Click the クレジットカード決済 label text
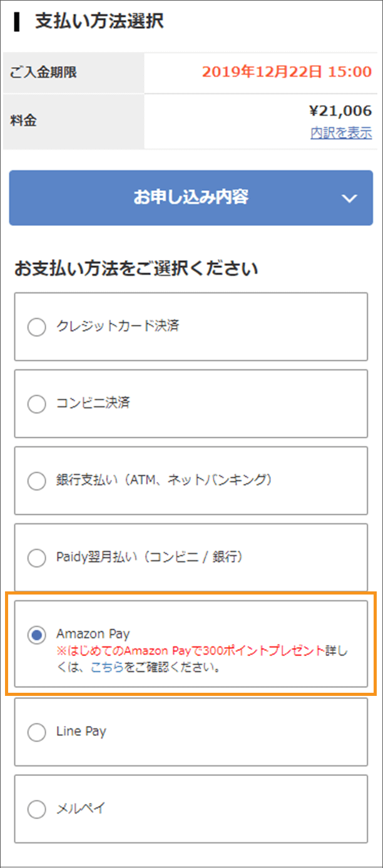 click(x=118, y=326)
